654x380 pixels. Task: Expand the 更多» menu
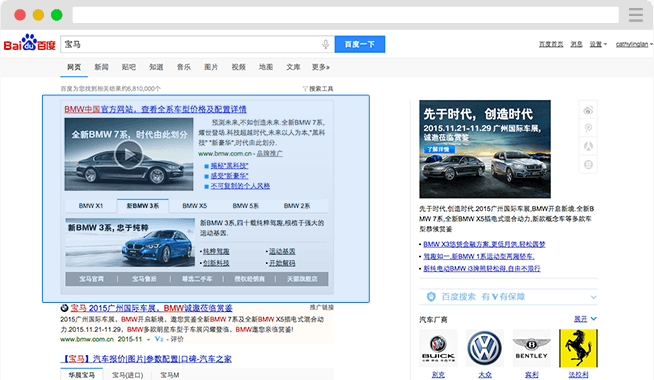[x=321, y=67]
